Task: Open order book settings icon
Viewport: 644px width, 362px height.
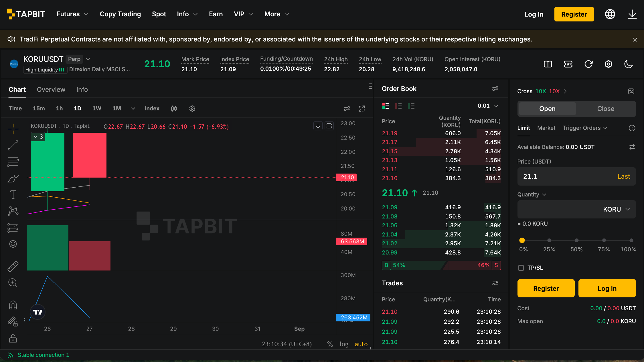Action: 495,89
